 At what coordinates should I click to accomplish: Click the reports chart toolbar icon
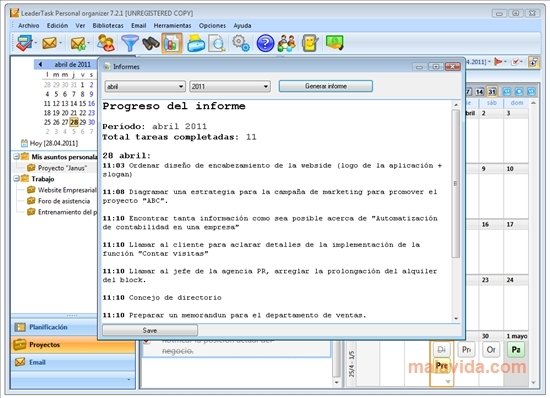coord(172,43)
